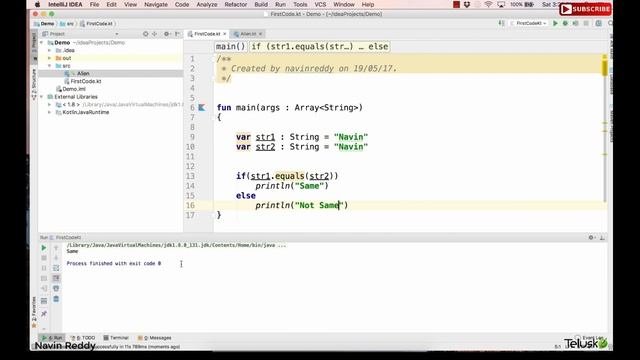The height and width of the screenshot is (360, 640).
Task: Click the Wi-Fi icon in the menu bar
Action: [488, 4]
